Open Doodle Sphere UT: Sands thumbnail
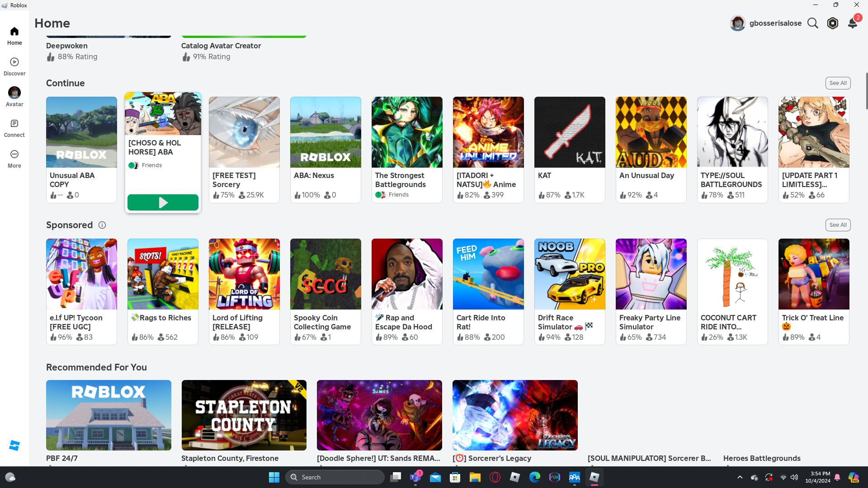Image resolution: width=868 pixels, height=488 pixels. click(379, 415)
